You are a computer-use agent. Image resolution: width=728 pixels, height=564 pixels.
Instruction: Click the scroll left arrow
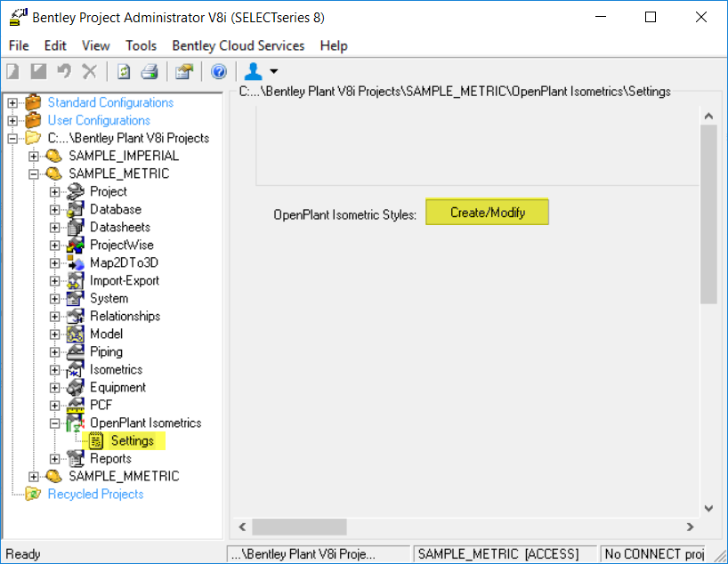(x=242, y=527)
